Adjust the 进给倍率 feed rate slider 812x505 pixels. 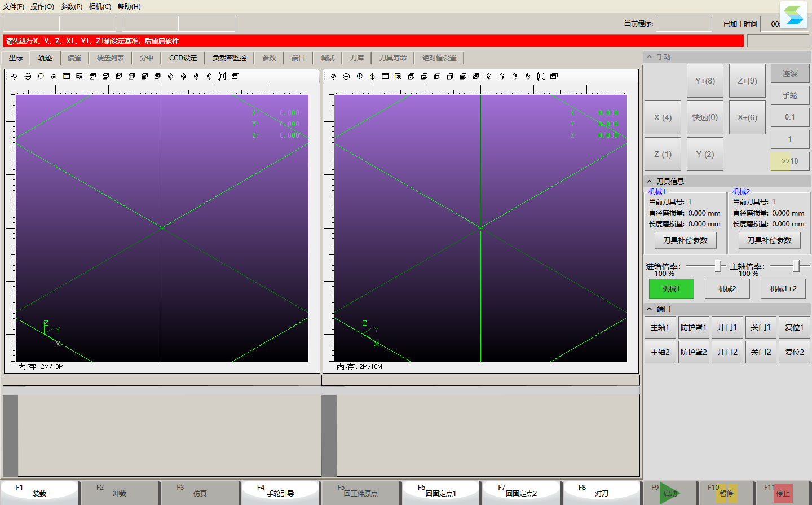718,266
